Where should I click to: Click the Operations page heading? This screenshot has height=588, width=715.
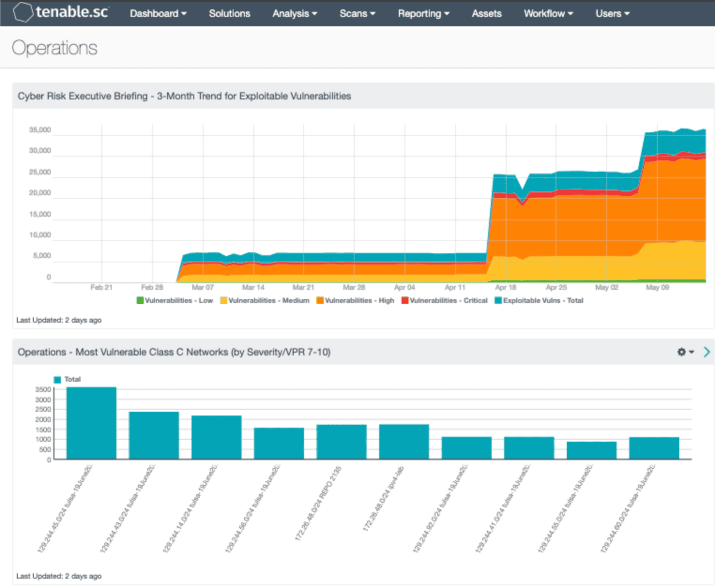tap(54, 48)
